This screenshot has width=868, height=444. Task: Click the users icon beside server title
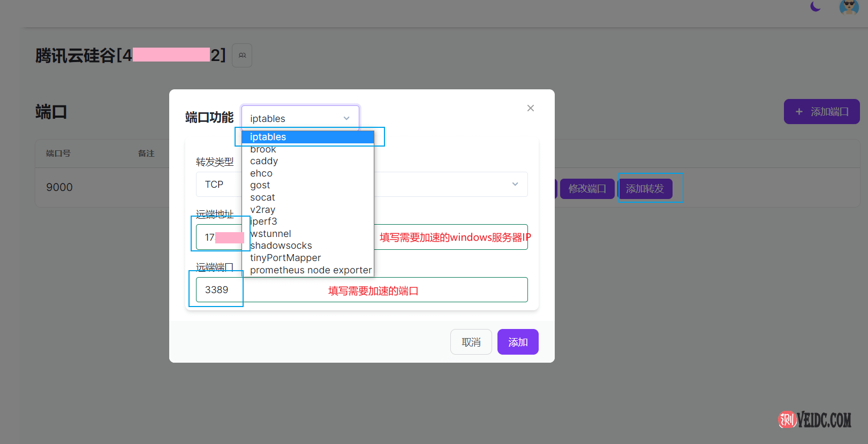click(x=242, y=56)
